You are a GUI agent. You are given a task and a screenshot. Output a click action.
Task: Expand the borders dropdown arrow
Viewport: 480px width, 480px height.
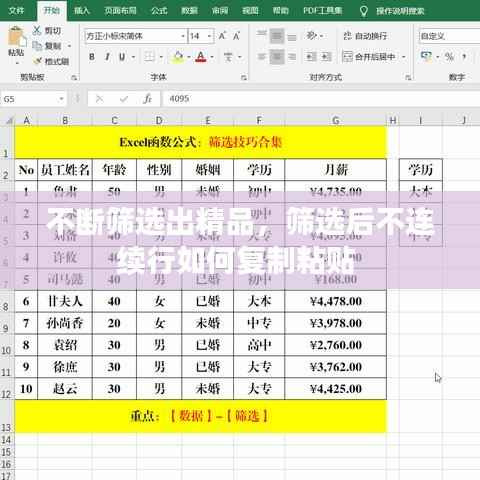tap(161, 57)
